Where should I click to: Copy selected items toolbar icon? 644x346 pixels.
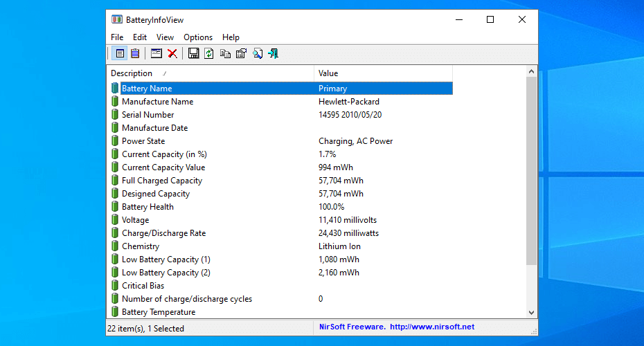point(225,53)
